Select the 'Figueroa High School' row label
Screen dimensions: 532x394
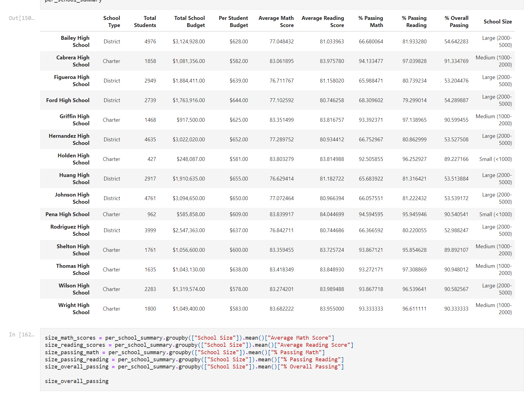(72, 81)
